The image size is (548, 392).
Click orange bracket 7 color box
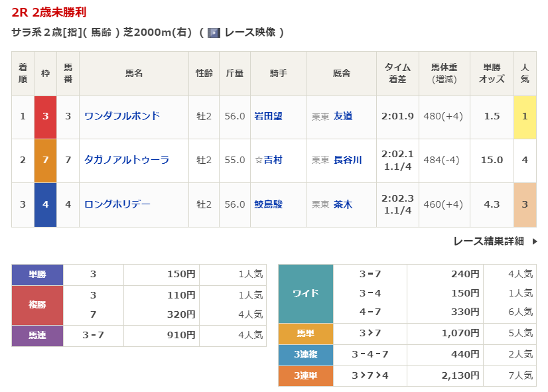coord(46,161)
